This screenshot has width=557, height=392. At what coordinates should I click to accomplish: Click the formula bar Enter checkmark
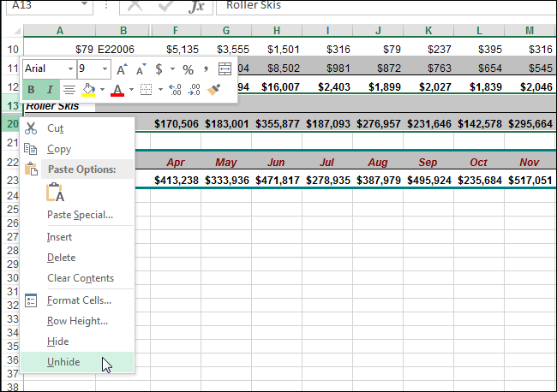tap(165, 6)
